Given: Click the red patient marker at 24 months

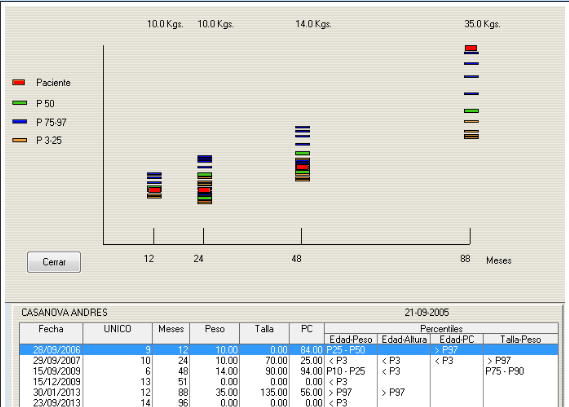Looking at the screenshot, I should pos(205,190).
